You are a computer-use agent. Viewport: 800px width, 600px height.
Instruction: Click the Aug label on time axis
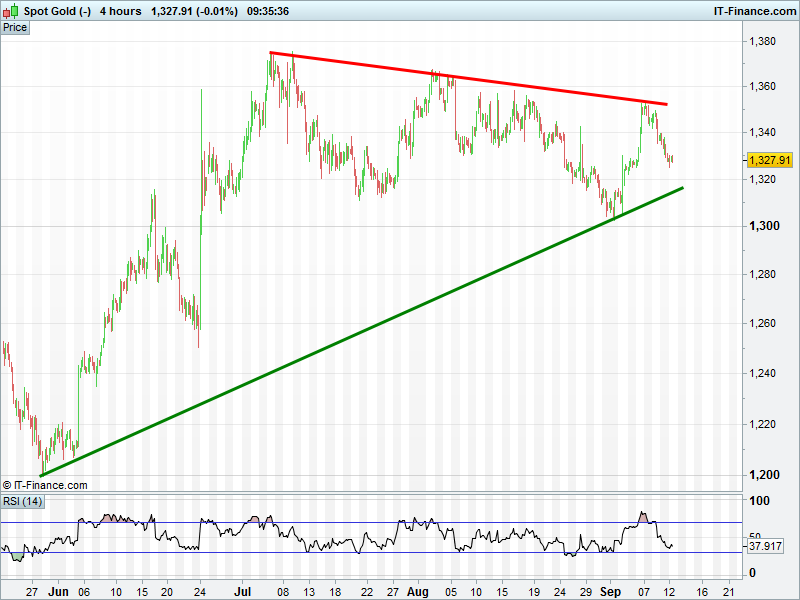click(418, 592)
